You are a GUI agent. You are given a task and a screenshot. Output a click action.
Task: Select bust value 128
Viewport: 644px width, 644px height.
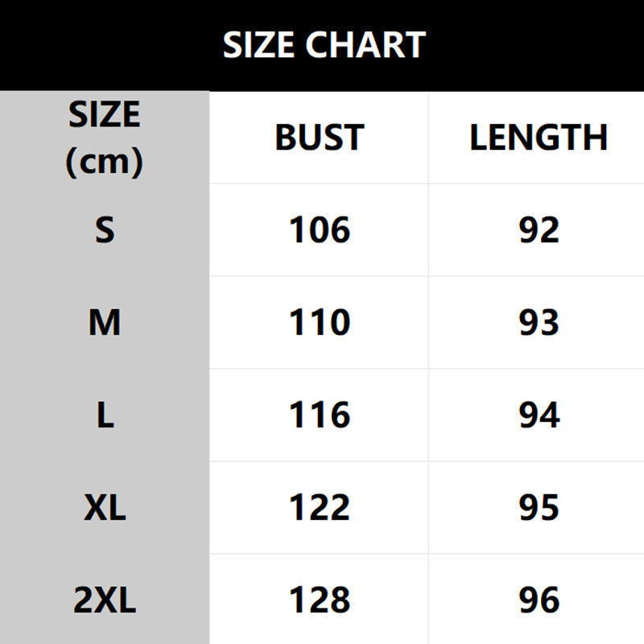[320, 601]
